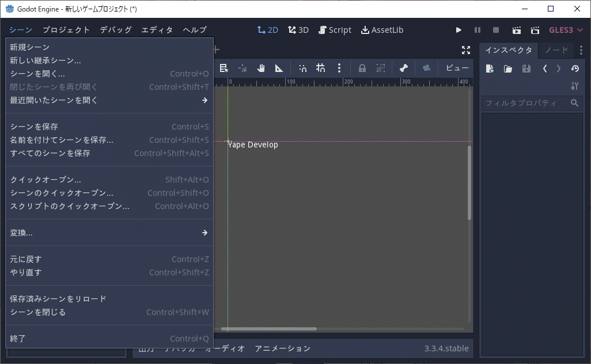Viewport: 591px width, 364px height.
Task: Group the selected node's children icon
Action: (x=381, y=68)
